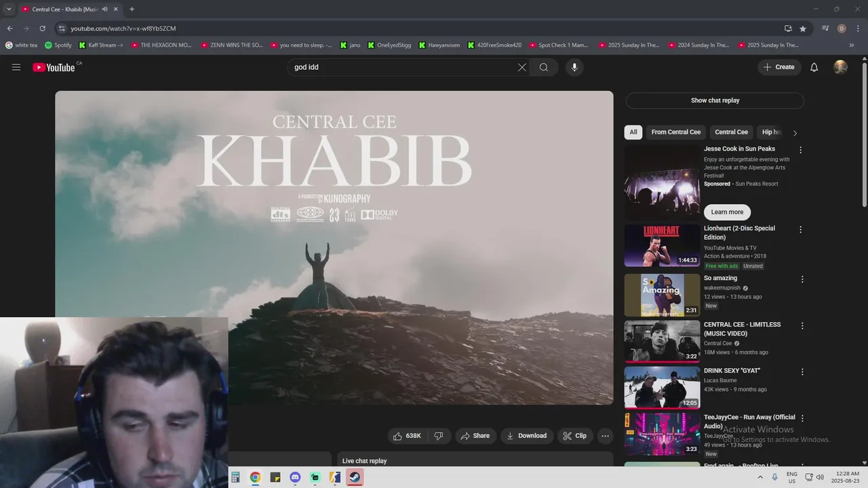Open the 420FreeSmoke420 bookmark
Image resolution: width=868 pixels, height=488 pixels.
[x=494, y=45]
